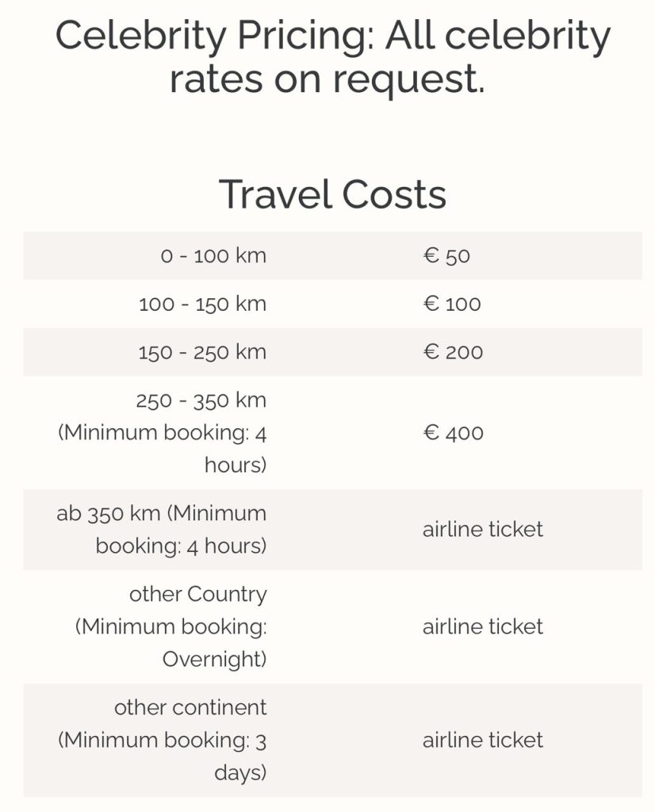Screen dimensions: 655x812
Task: Click the € 200 price cell
Action: click(x=453, y=352)
